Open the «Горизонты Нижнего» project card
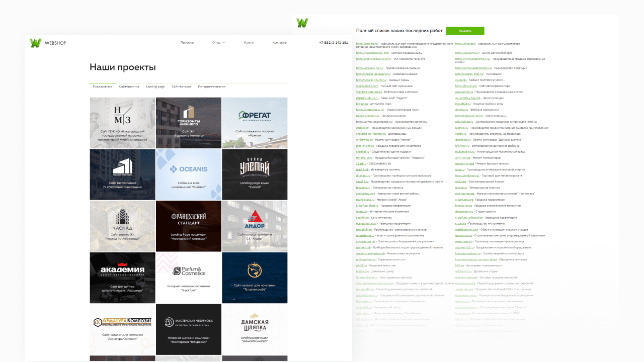 (189, 123)
